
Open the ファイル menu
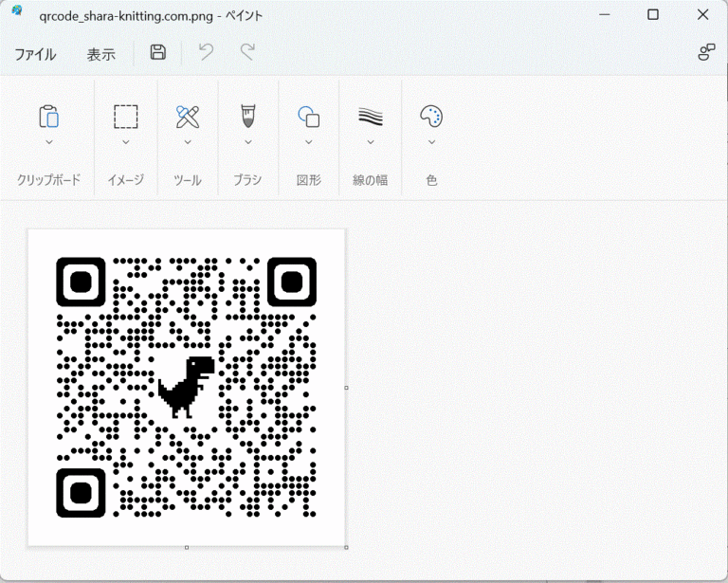[35, 54]
